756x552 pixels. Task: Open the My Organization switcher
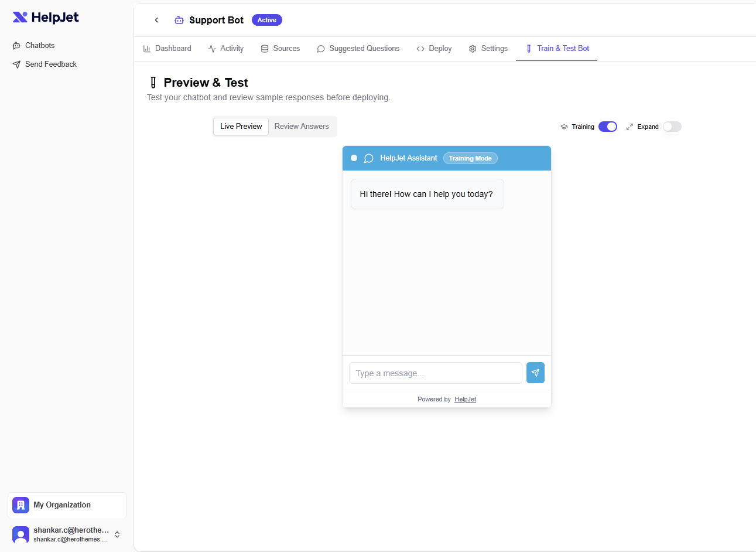67,505
